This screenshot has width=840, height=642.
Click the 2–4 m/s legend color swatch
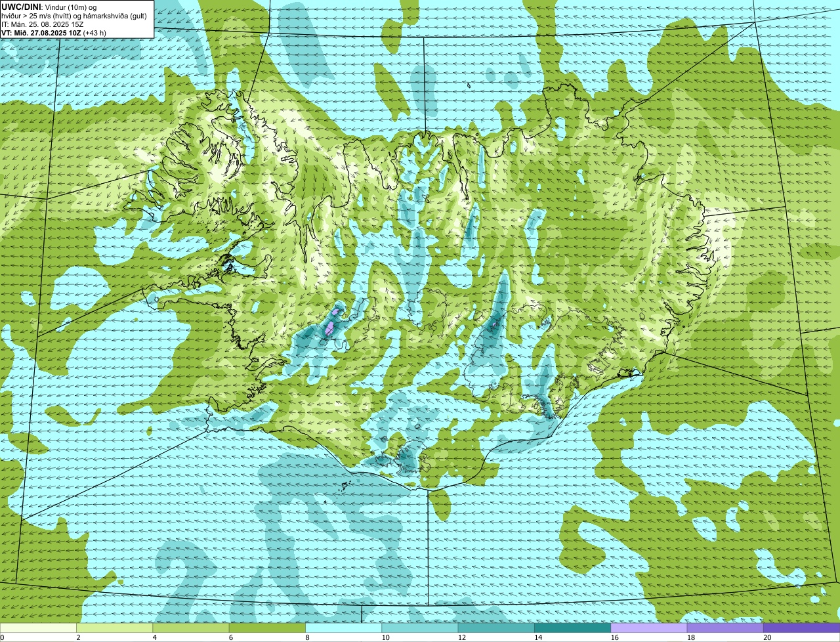115,628
